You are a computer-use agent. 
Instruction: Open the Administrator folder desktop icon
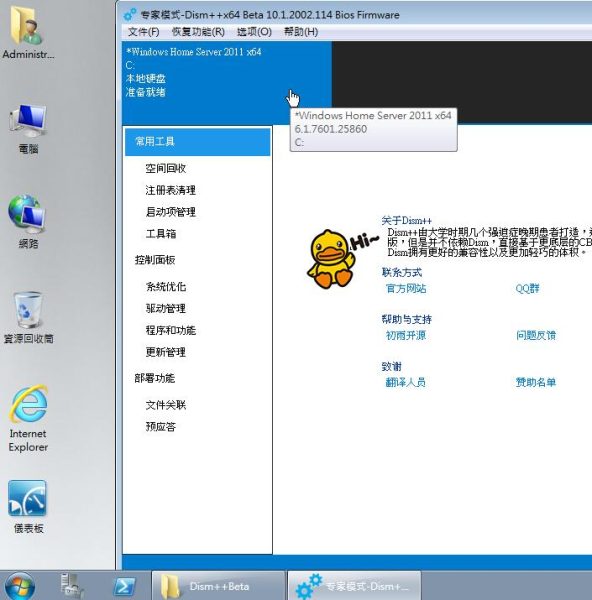(x=28, y=33)
